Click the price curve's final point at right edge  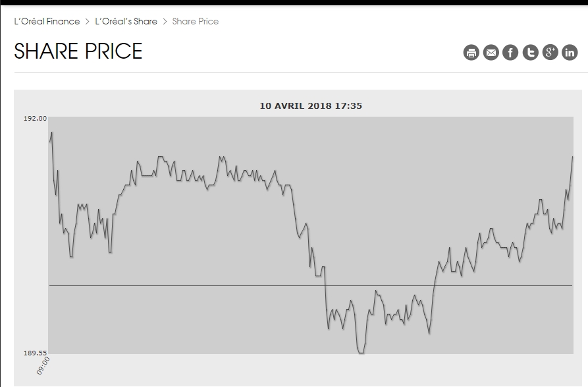tap(572, 157)
